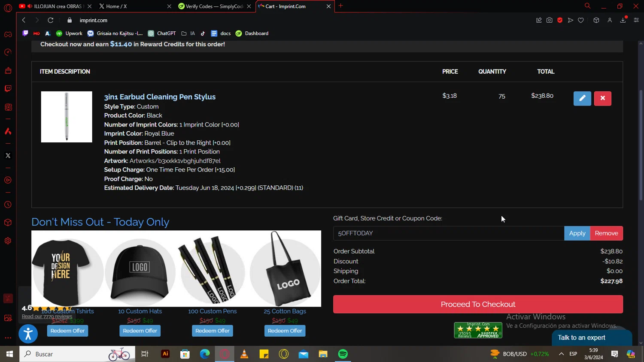Open Spotify from the taskbar
644x362 pixels.
click(x=343, y=354)
